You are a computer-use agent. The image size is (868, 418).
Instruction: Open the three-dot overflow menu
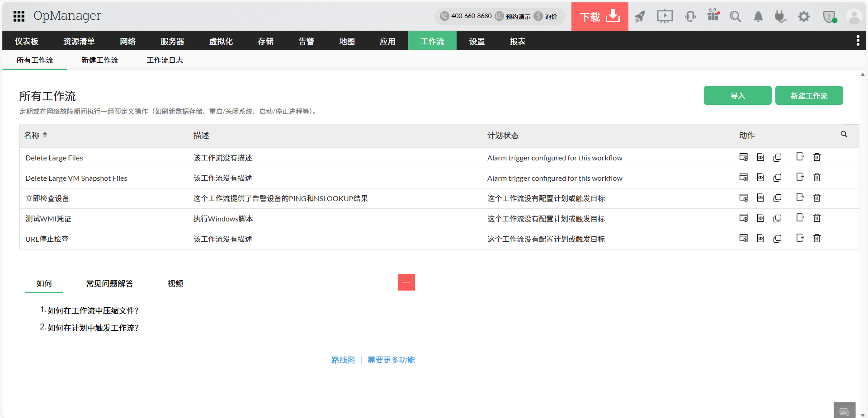858,40
